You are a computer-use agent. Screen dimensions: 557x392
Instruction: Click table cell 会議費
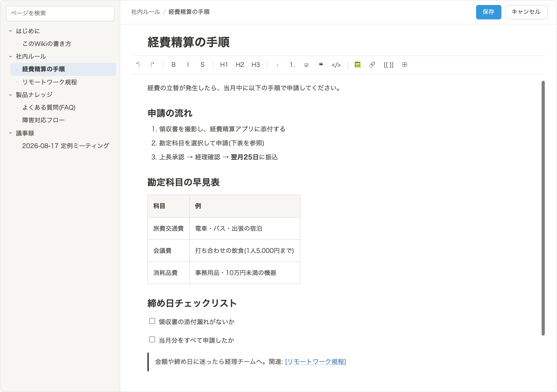pyautogui.click(x=169, y=250)
